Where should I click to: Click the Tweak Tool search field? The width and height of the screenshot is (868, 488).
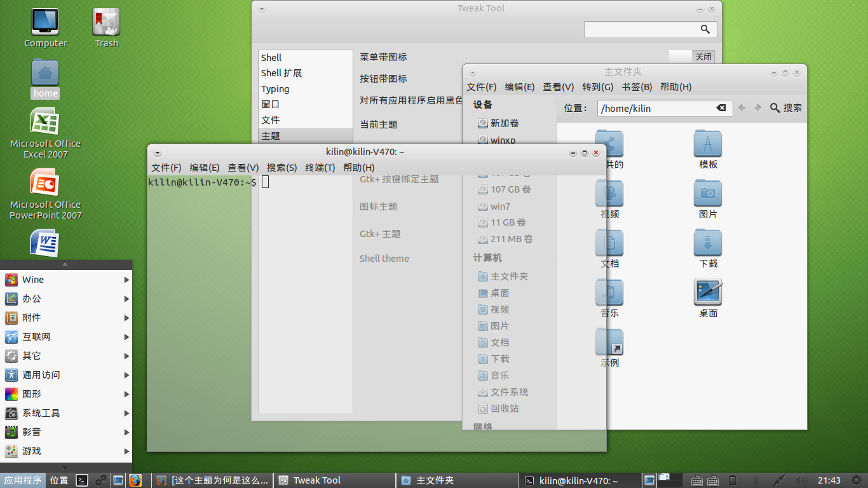pyautogui.click(x=651, y=29)
